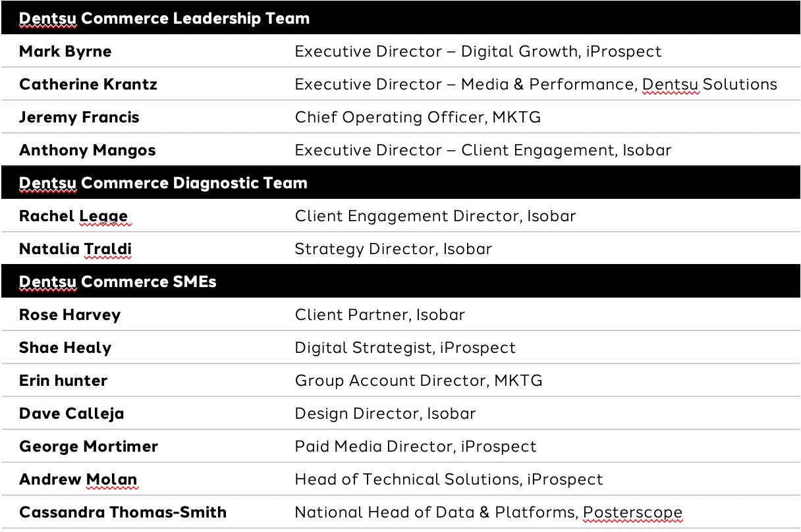Select the name Anthony Mangos
The height and width of the screenshot is (532, 801).
pyautogui.click(x=88, y=150)
